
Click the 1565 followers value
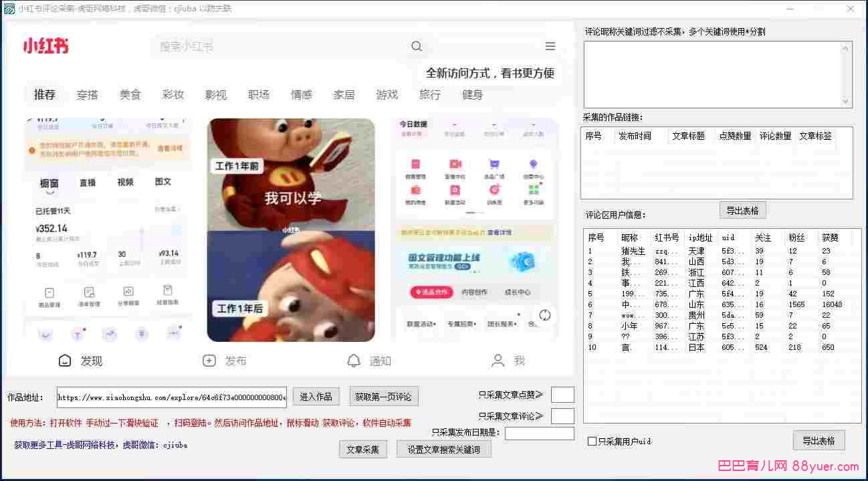point(796,305)
